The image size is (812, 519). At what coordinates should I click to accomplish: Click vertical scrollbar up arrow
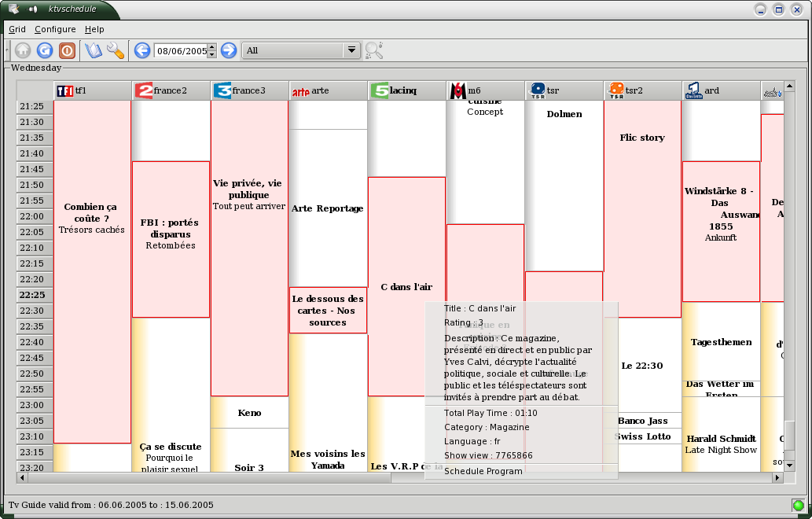(789, 86)
